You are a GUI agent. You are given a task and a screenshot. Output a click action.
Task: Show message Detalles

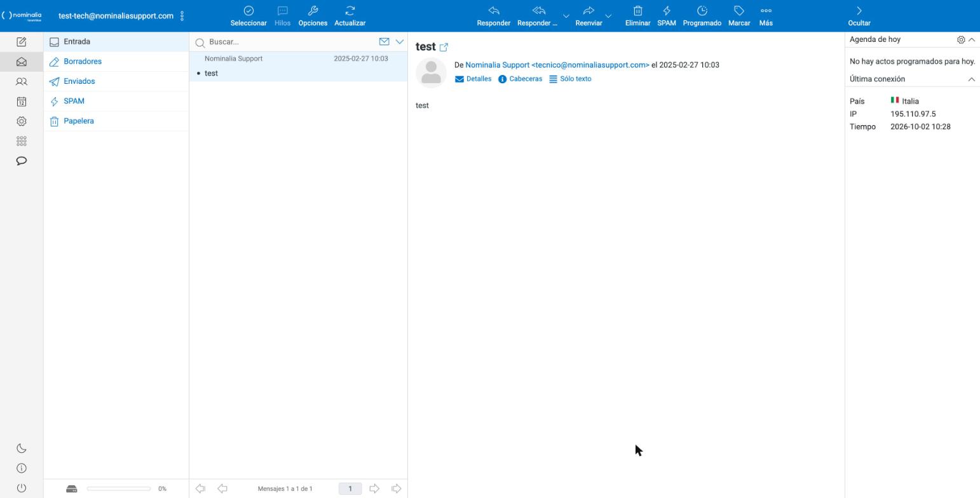473,79
